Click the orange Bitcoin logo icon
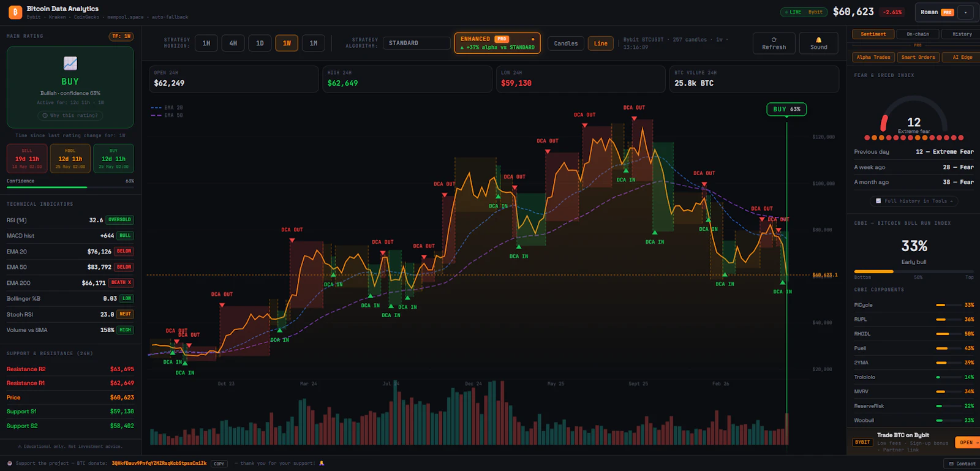 [15, 12]
